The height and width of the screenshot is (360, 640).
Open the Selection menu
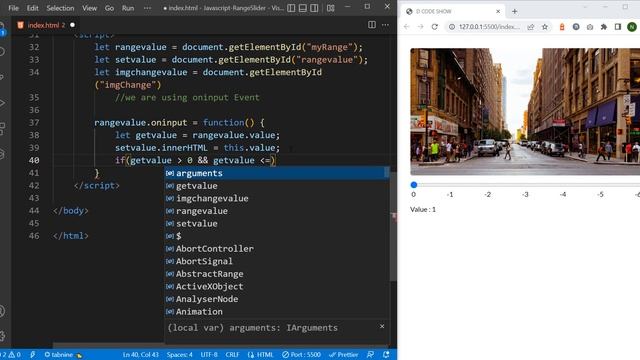click(x=60, y=8)
